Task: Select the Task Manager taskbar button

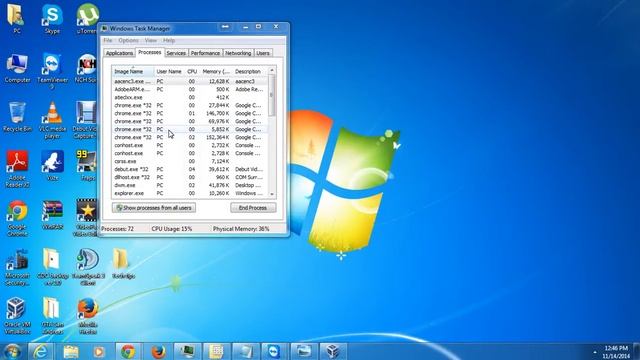Action: coord(187,351)
